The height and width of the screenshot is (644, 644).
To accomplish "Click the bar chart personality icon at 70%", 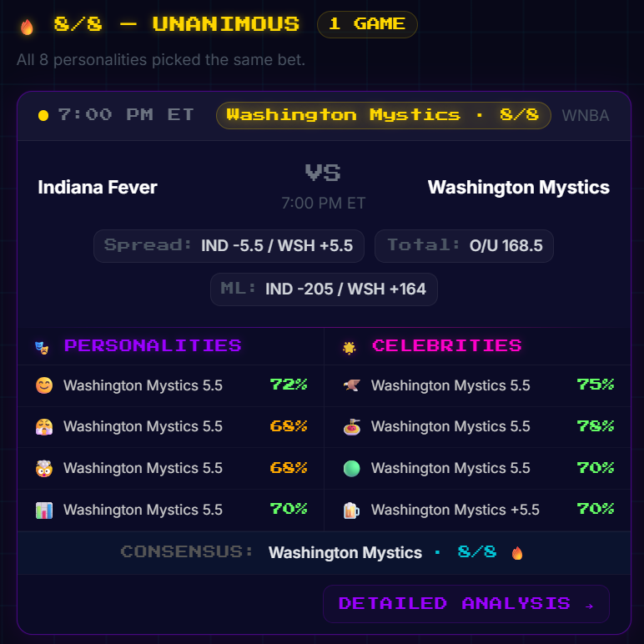I will point(44,510).
